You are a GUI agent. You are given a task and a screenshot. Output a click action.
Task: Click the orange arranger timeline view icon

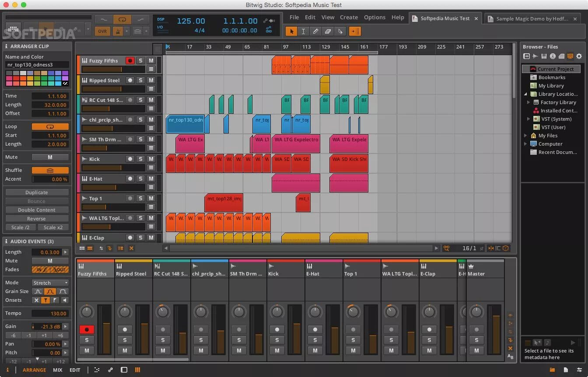[x=90, y=248]
